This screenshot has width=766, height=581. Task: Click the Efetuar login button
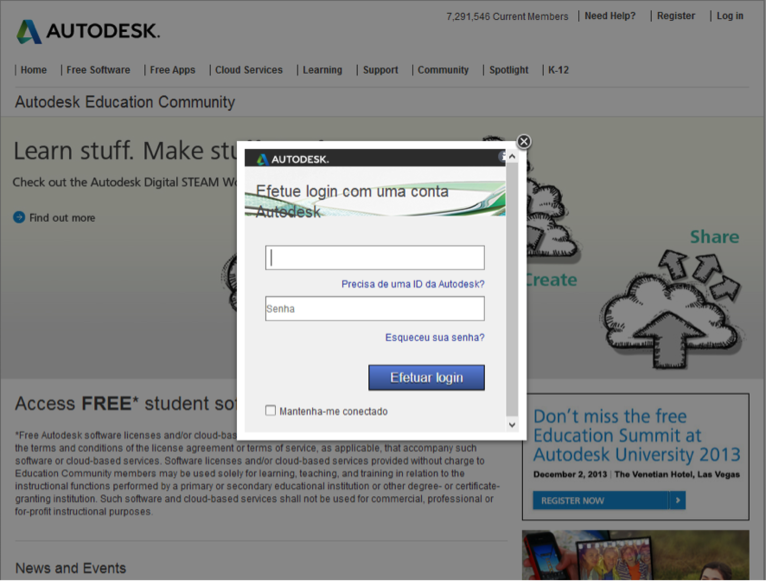[426, 377]
